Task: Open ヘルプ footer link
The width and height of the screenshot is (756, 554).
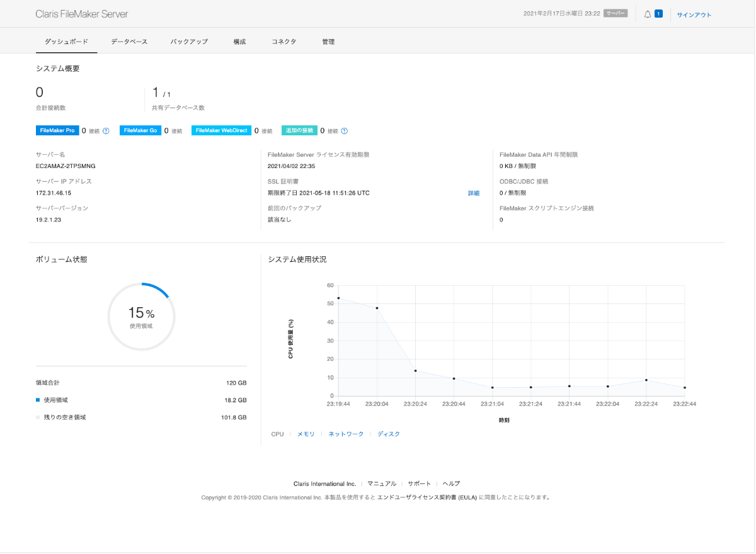Action: [451, 483]
